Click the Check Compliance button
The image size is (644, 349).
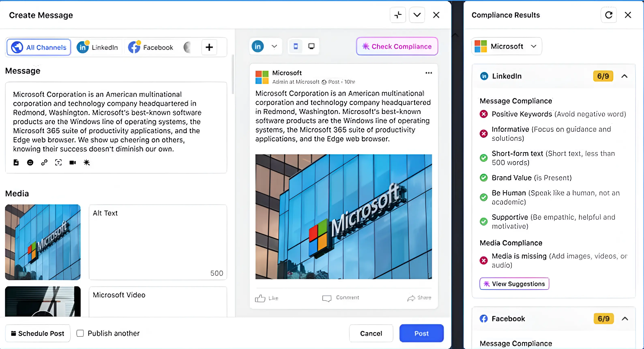(397, 46)
